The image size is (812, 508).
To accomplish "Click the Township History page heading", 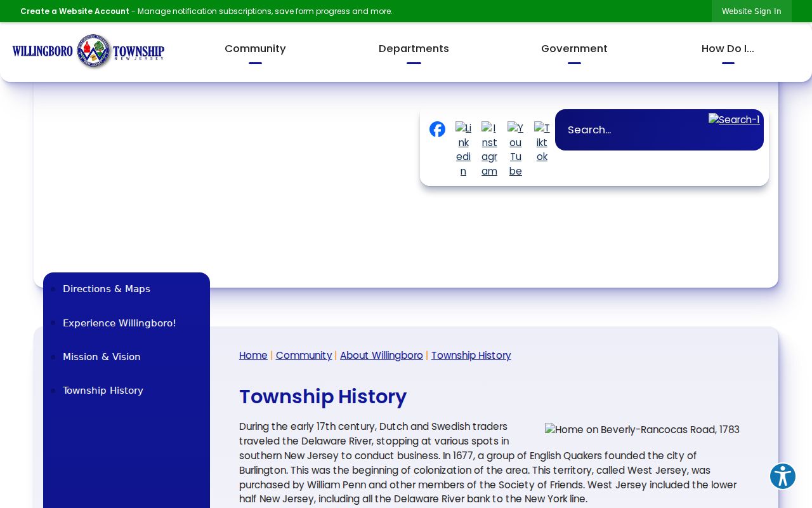I will click(323, 397).
